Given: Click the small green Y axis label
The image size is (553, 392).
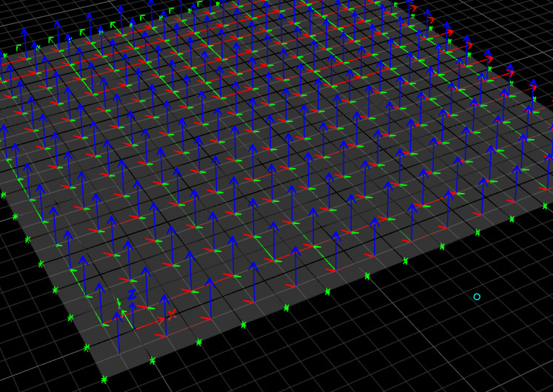Looking at the screenshot, I should (118, 302).
